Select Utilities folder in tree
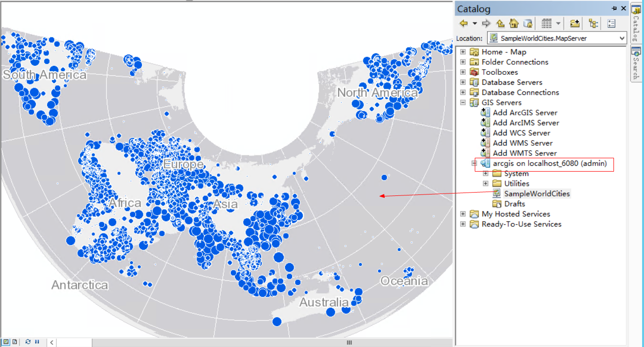This screenshot has width=644, height=347. click(x=517, y=184)
